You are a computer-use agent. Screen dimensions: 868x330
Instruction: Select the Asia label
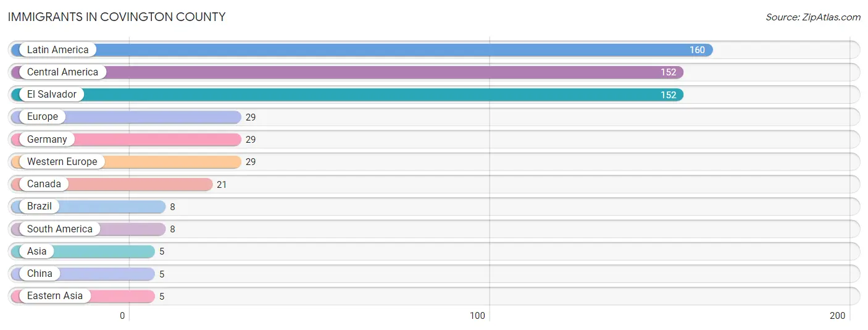pos(36,252)
